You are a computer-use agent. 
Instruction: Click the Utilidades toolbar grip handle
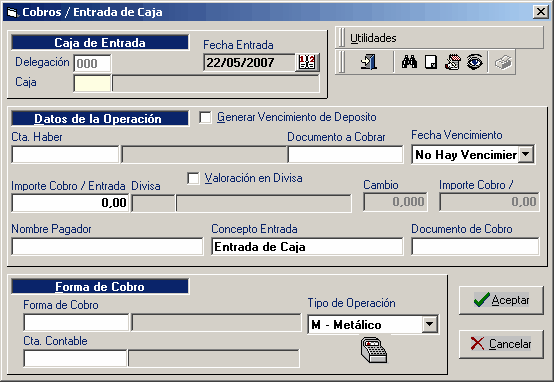tap(341, 37)
